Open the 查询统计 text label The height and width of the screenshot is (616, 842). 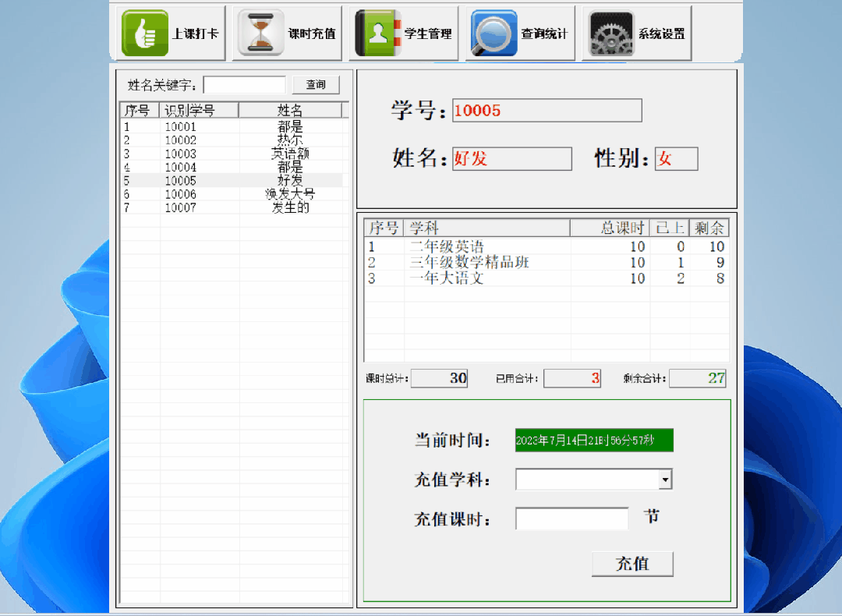[x=544, y=34]
